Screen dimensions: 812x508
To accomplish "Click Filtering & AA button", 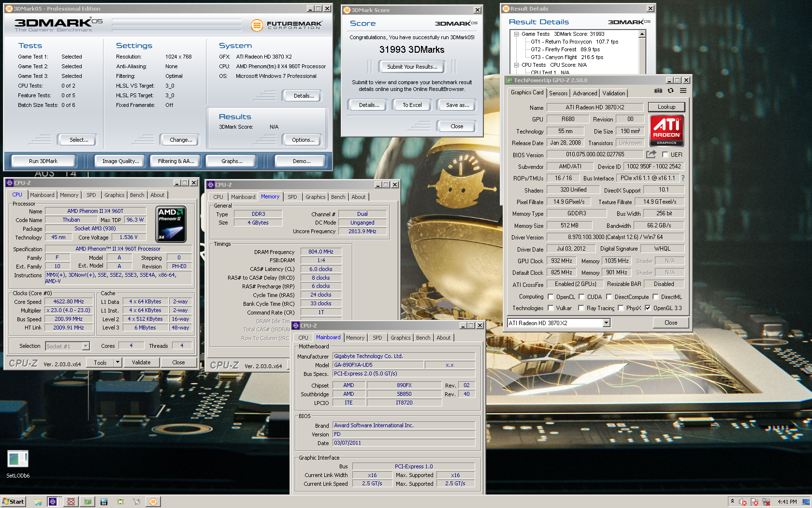I will pos(176,161).
